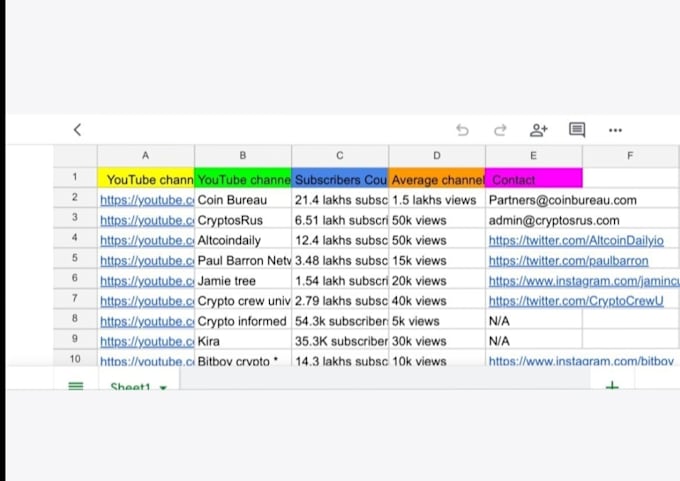
Task: Undo the last edit
Action: (462, 130)
